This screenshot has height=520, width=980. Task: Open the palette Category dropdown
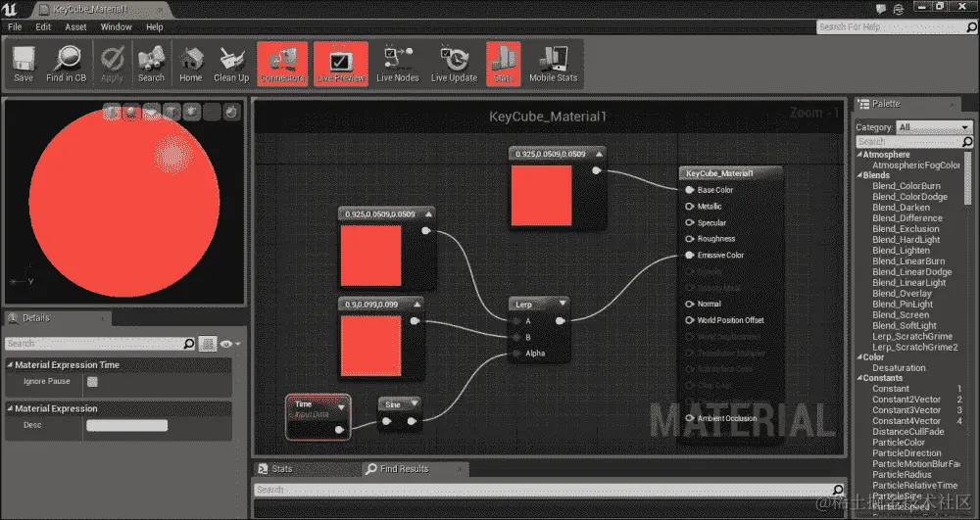click(x=934, y=127)
